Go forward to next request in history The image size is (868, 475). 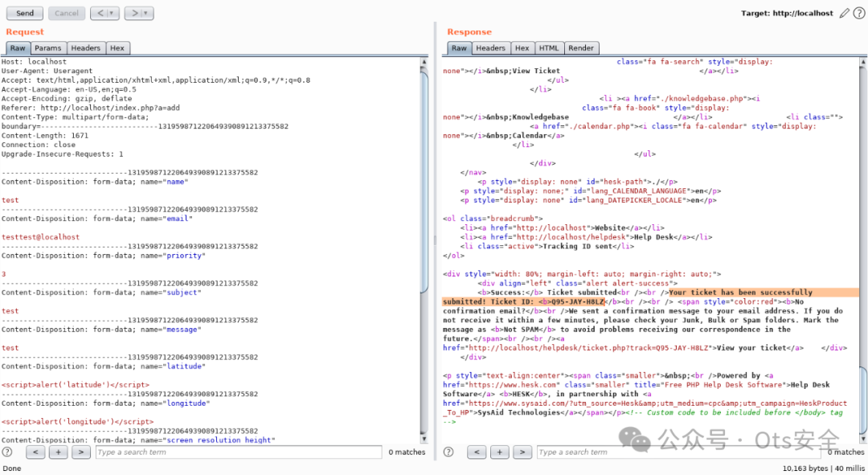pyautogui.click(x=134, y=13)
